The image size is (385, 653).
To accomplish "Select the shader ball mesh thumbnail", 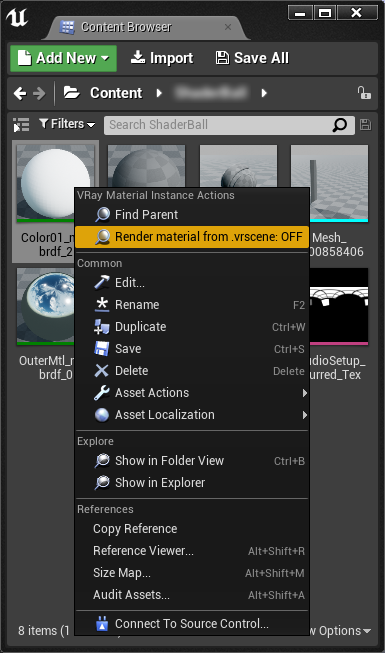I will point(238,166).
